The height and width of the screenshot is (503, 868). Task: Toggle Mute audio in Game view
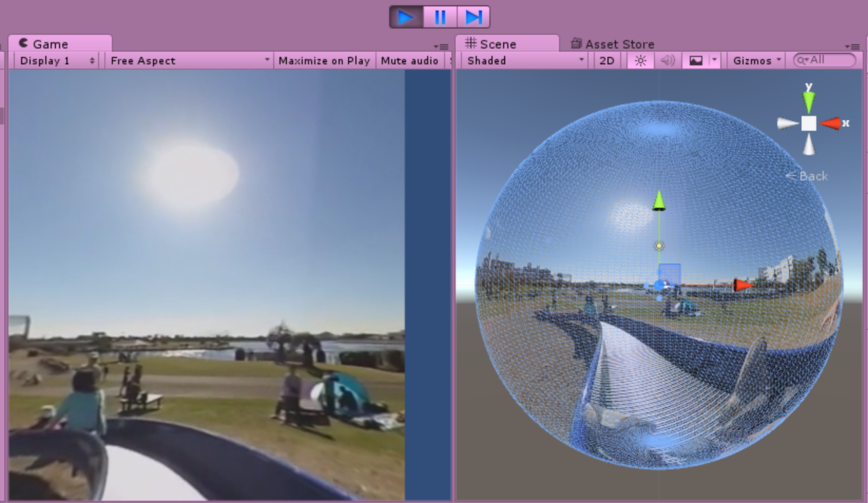coord(409,61)
